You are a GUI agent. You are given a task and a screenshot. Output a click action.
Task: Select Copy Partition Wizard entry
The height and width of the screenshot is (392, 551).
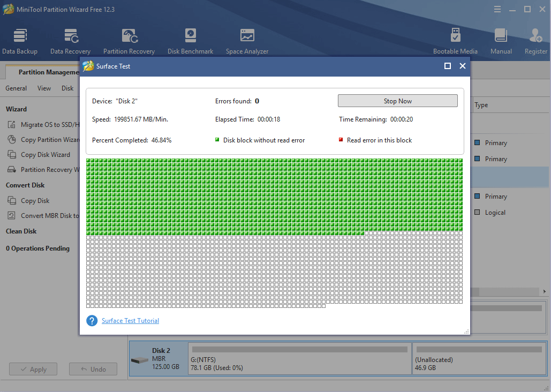[50, 140]
